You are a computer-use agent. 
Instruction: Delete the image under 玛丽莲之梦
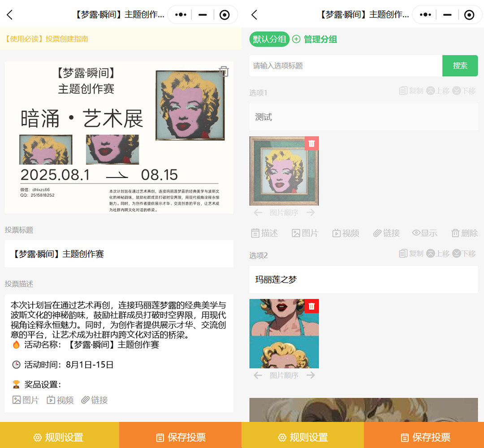coord(311,306)
